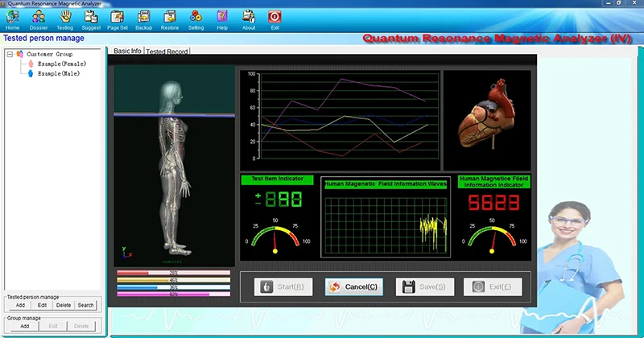Open the Setting gears icon
The height and width of the screenshot is (338, 644).
click(x=196, y=20)
